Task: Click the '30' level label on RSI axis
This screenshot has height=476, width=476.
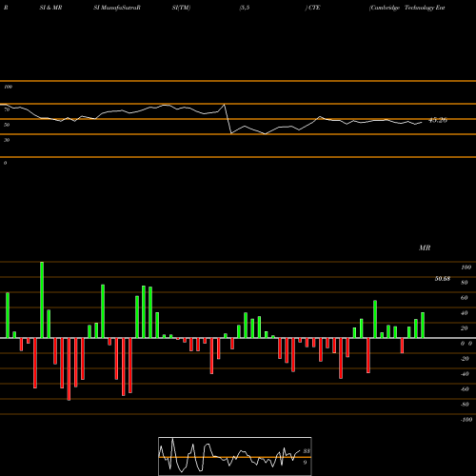Action: [x=7, y=140]
